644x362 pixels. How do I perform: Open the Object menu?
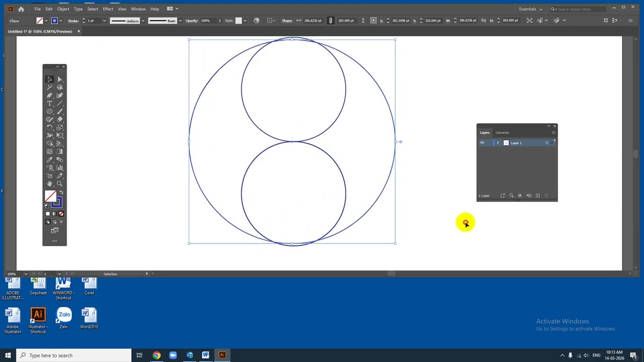63,9
